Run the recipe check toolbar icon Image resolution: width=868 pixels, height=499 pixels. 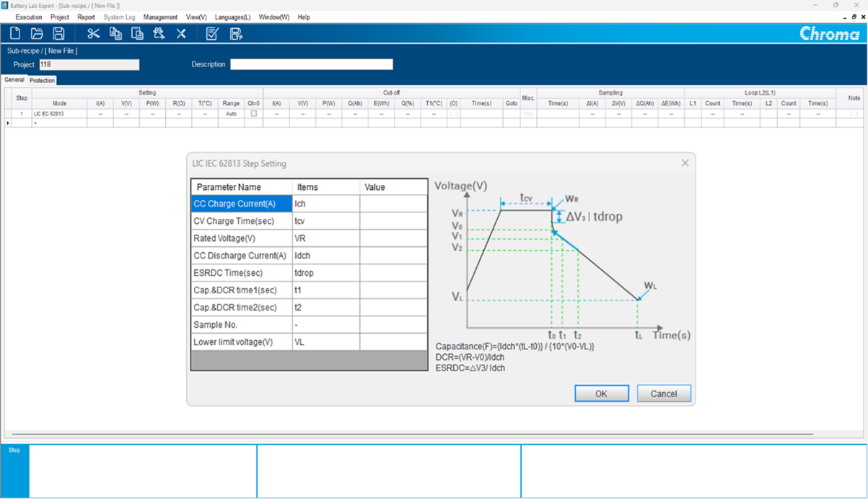(211, 33)
